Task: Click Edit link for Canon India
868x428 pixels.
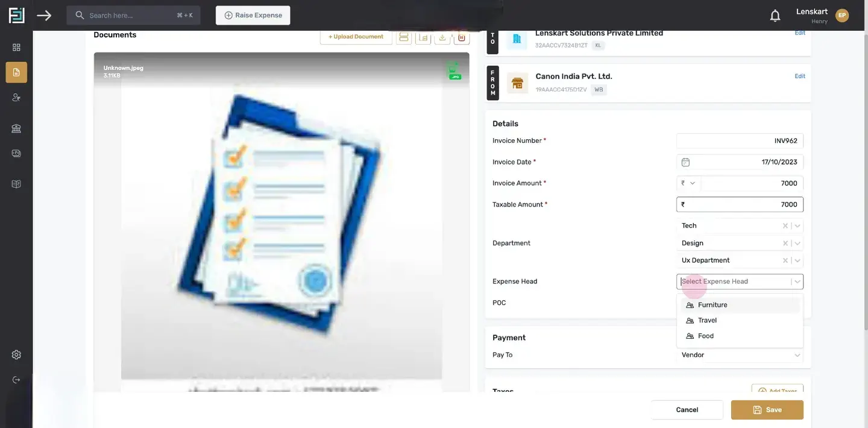Action: 800,77
